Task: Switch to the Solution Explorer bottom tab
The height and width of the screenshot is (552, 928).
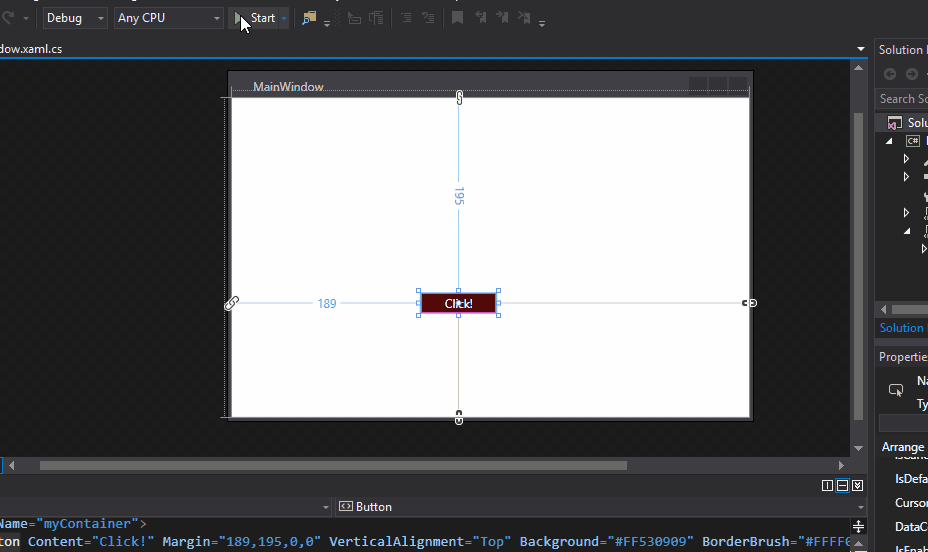Action: [x=901, y=328]
